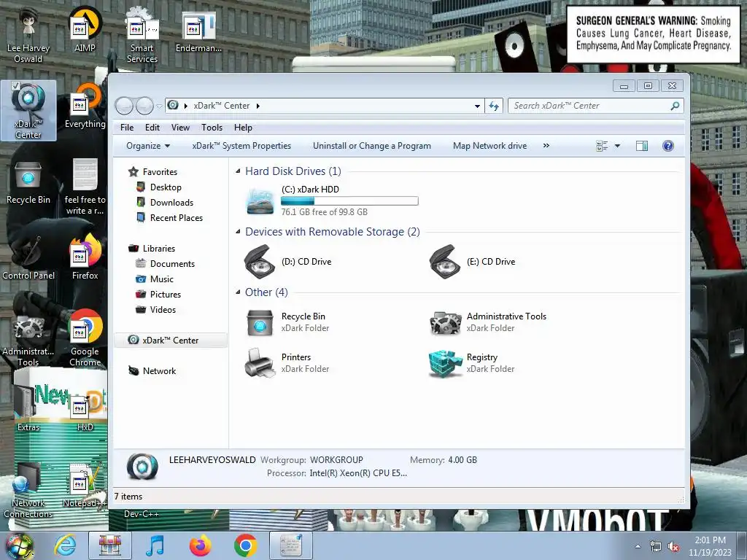Image resolution: width=747 pixels, height=560 pixels.
Task: Select the Everything desktop icon
Action: pos(85,106)
